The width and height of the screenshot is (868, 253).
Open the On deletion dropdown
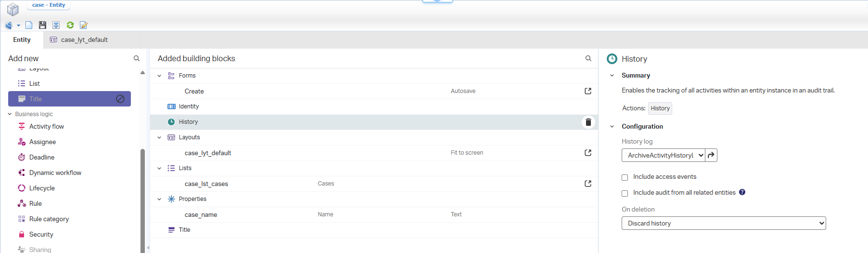tap(724, 223)
